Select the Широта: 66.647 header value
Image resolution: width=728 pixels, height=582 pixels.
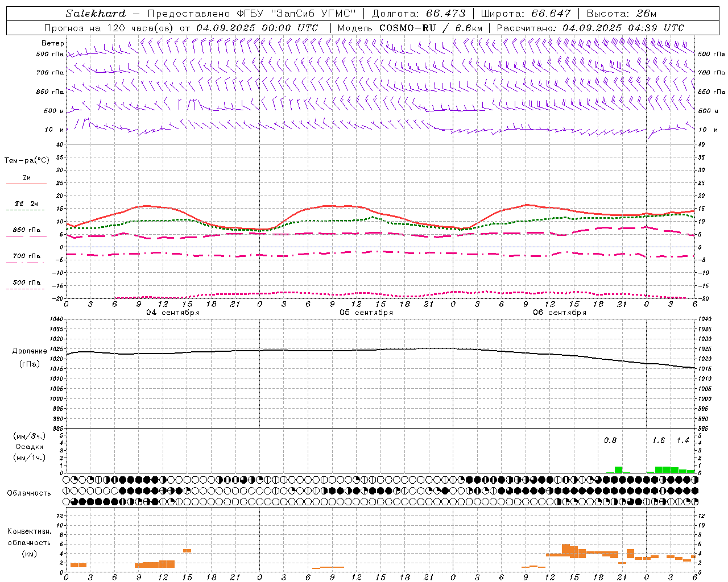coord(526,14)
